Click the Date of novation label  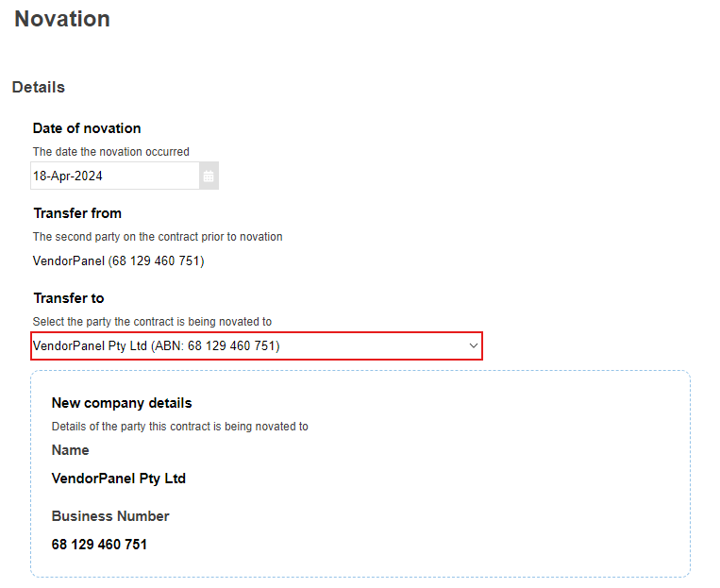tap(87, 128)
